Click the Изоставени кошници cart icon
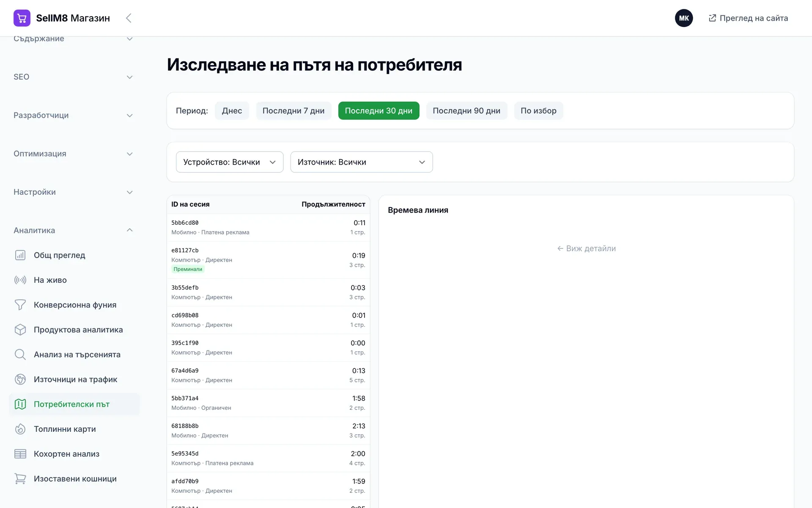This screenshot has height=508, width=812. pyautogui.click(x=20, y=479)
